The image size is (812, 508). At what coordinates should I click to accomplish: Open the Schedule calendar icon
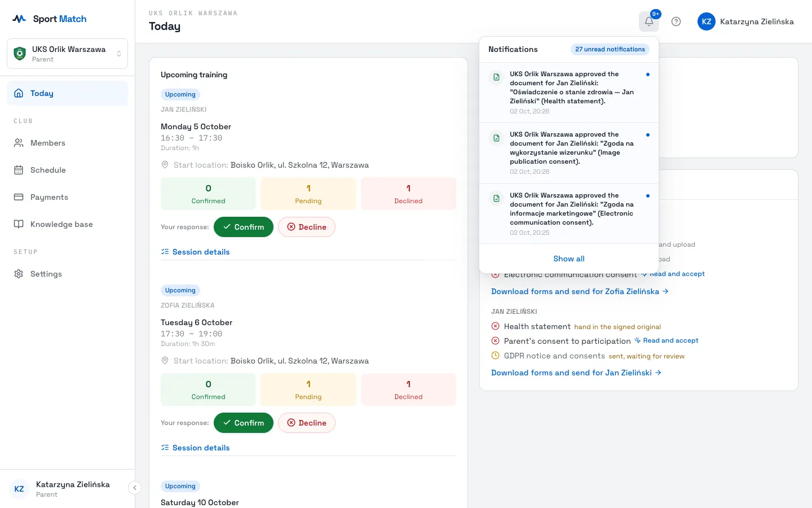19,170
